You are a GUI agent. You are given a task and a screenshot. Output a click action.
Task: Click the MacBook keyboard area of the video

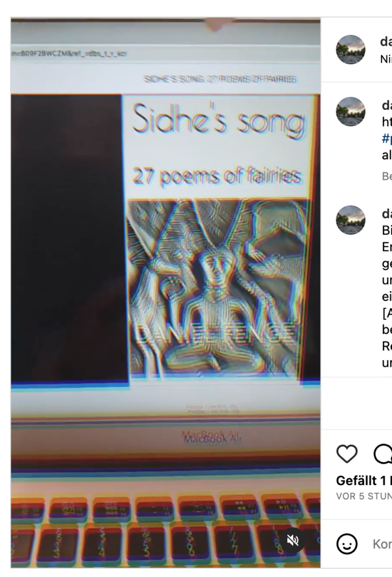pyautogui.click(x=166, y=526)
